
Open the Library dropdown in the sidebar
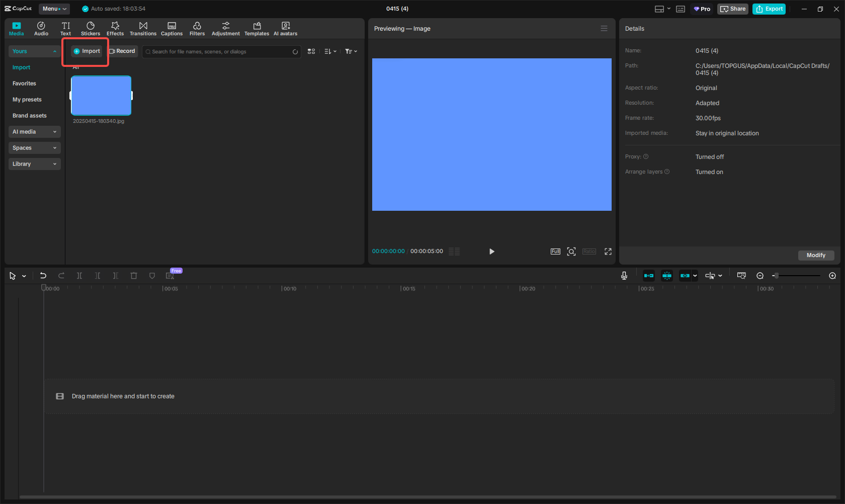click(x=34, y=163)
